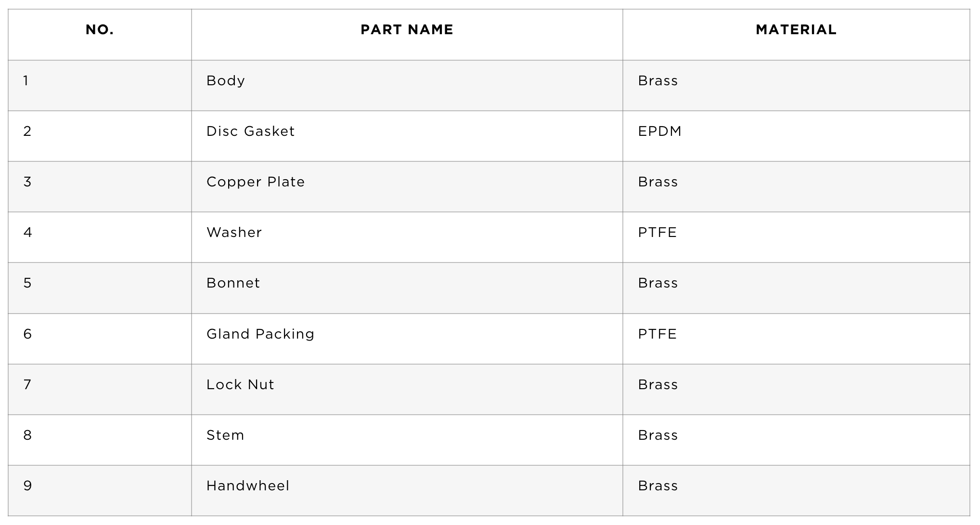This screenshot has height=525, width=980.
Task: Click the Washer part name
Action: [x=234, y=232]
